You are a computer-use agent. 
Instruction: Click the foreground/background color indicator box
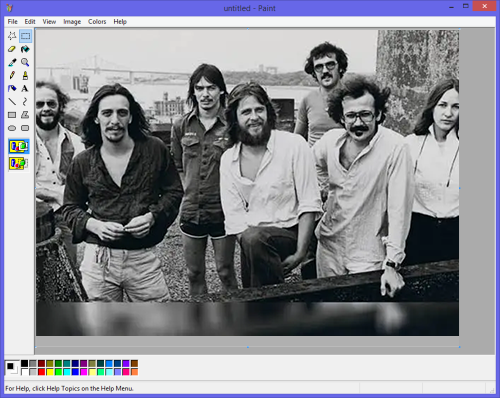tap(12, 368)
